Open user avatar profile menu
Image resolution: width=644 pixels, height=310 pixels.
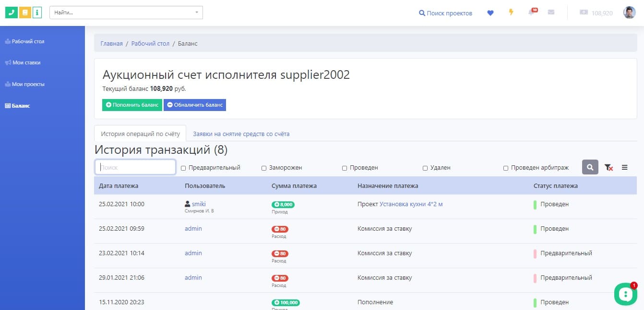click(629, 12)
